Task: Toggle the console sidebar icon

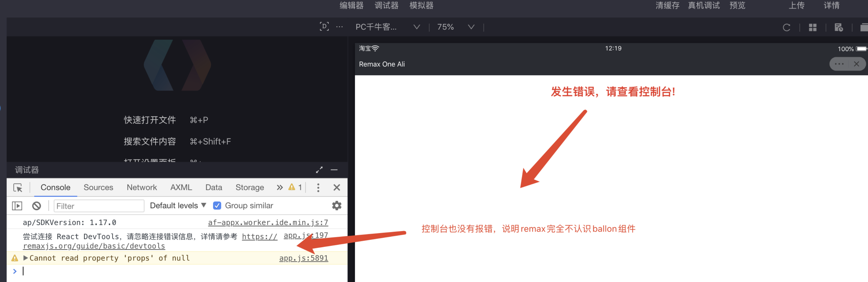Action: pyautogui.click(x=17, y=206)
